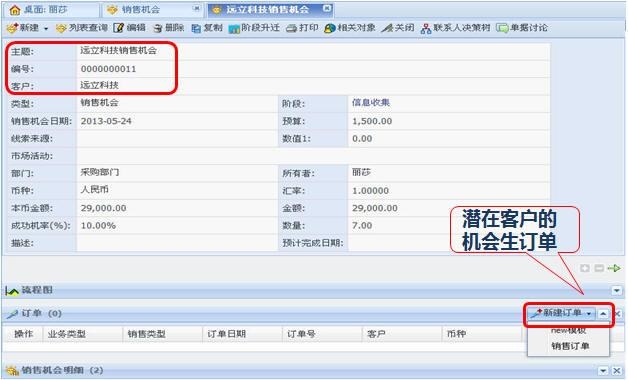The image size is (628, 380).
Task: Open 单据讨论 from the toolbar
Action: (522, 28)
